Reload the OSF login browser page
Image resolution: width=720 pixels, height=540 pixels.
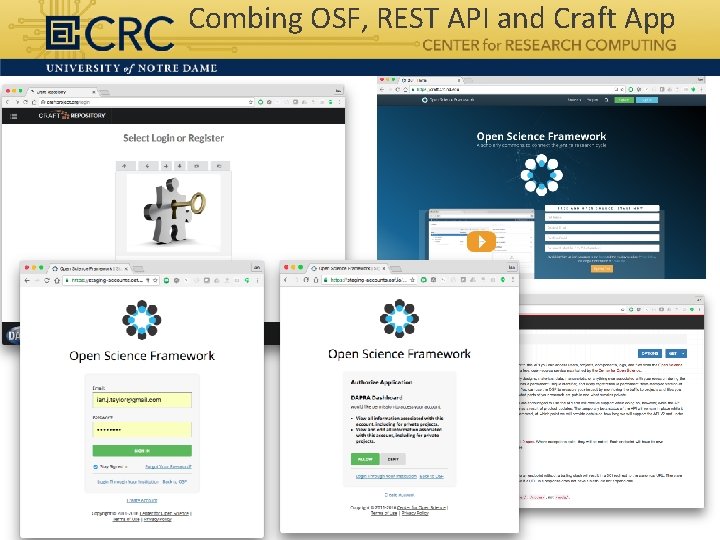tap(47, 280)
